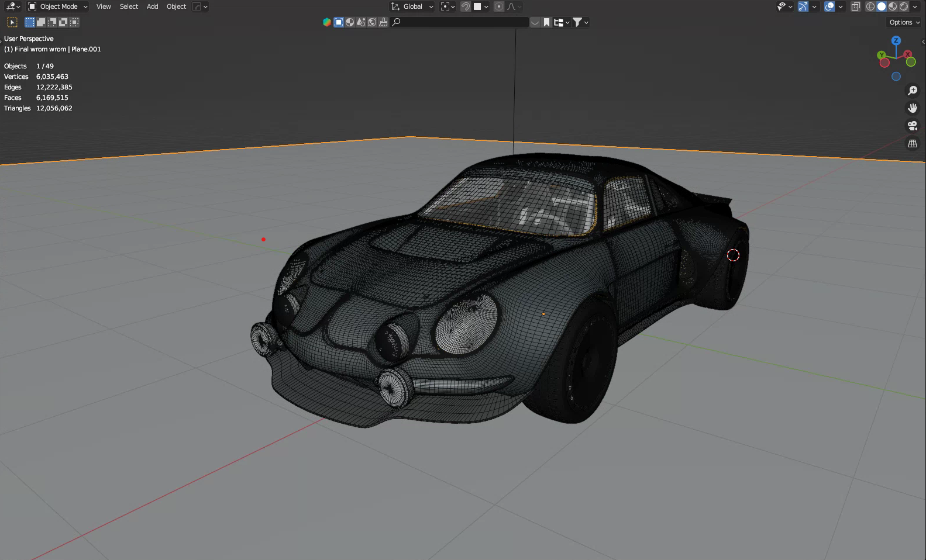
Task: Switch perspective/orthographic with grid icon
Action: pyautogui.click(x=913, y=143)
